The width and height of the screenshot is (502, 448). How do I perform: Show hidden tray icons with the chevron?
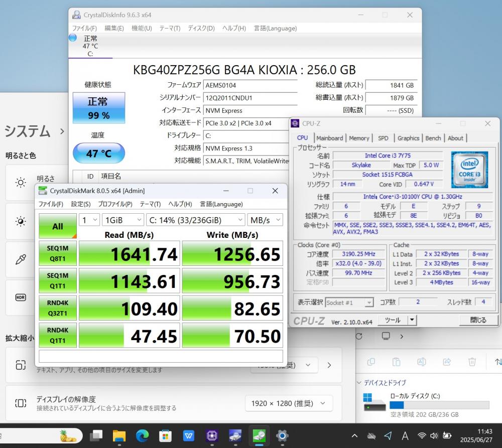[355, 435]
